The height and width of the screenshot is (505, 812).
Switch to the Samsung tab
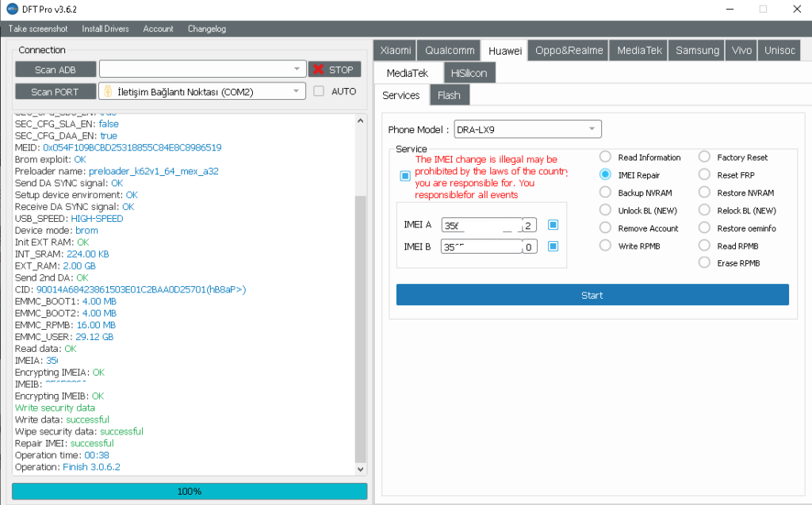pos(697,50)
